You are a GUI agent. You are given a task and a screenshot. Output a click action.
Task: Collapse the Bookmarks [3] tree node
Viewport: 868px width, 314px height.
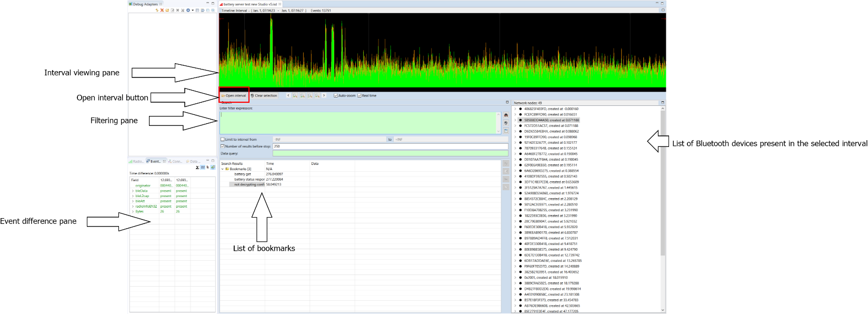223,169
